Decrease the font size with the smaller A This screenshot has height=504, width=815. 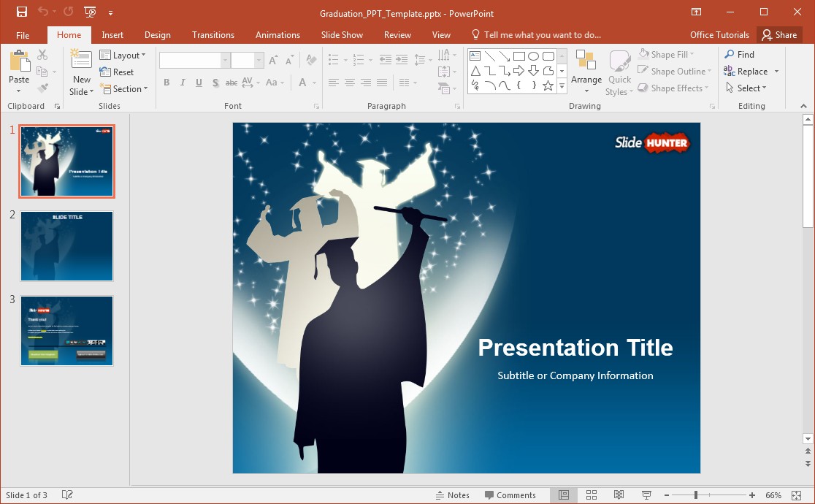pos(289,61)
